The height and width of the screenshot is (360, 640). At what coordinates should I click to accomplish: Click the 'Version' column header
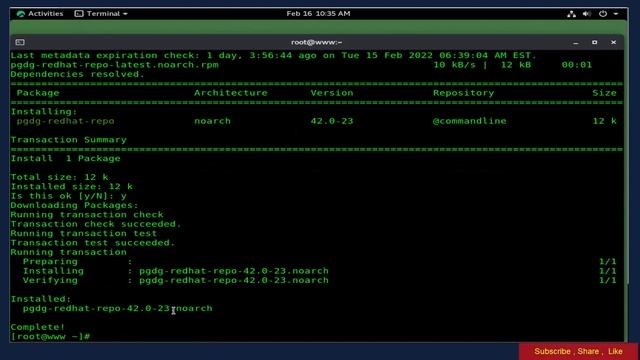click(332, 93)
